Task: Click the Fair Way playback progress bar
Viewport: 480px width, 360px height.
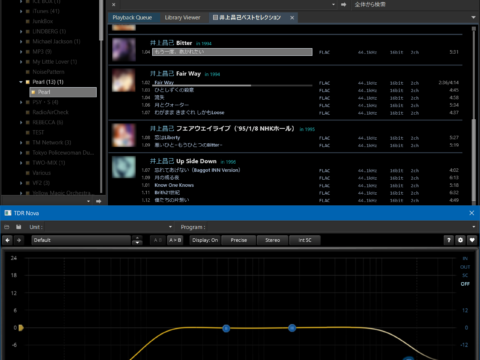Action: tap(232, 85)
